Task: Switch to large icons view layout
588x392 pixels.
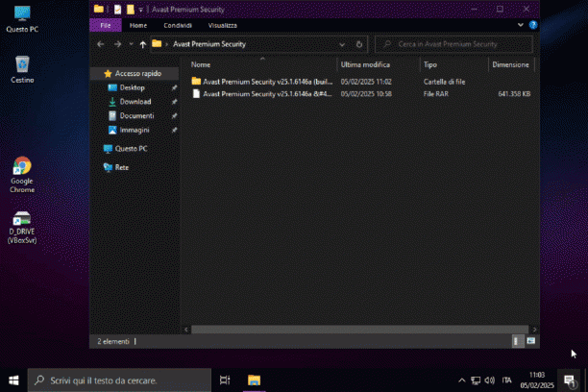Action: 530,341
